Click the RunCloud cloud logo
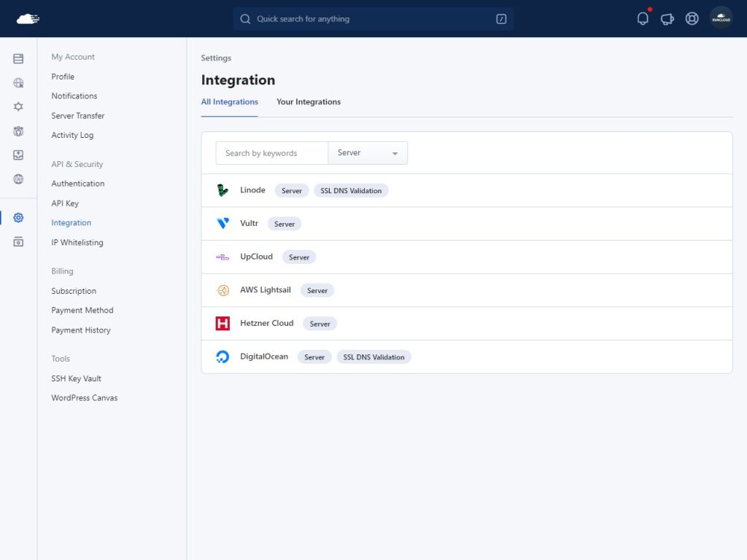Screen dimensions: 747x560 28,18
